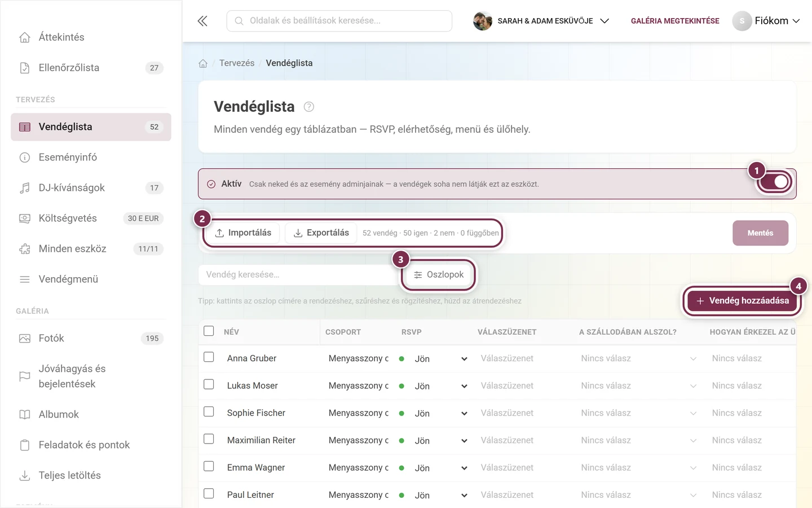Open the Fiókom account dropdown
The width and height of the screenshot is (812, 508).
tap(766, 21)
